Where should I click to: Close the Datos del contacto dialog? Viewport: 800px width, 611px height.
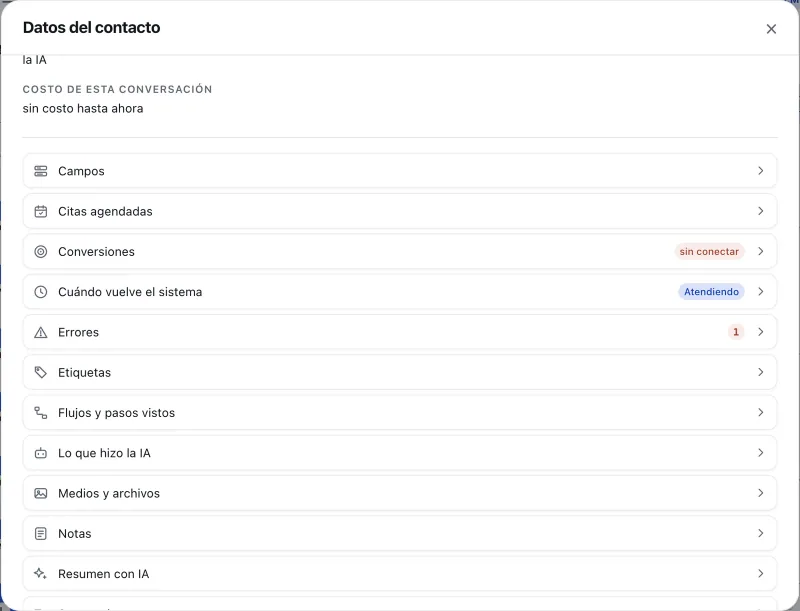click(771, 29)
